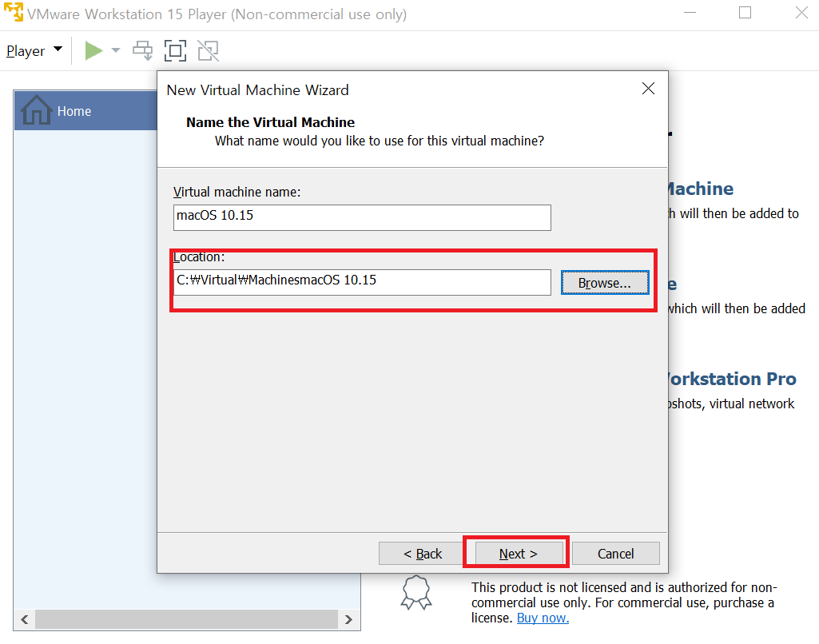Viewport: 819px width, 644px height.
Task: Open the Buy now link
Action: 543,618
